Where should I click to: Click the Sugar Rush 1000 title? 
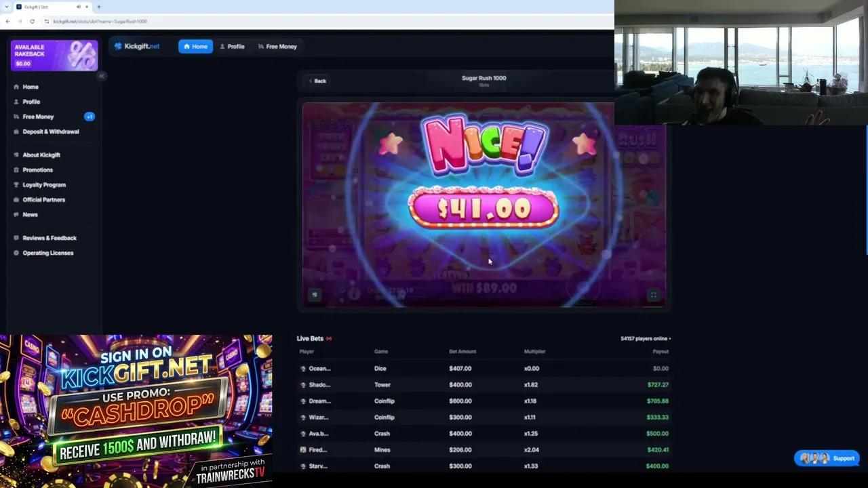tap(484, 78)
